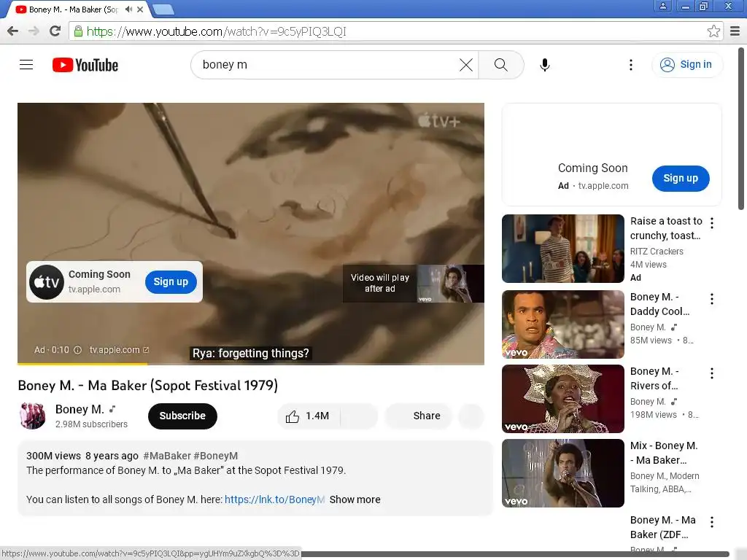Screen dimensions: 747x560
Task: Expand description with Show more
Action: click(x=355, y=499)
